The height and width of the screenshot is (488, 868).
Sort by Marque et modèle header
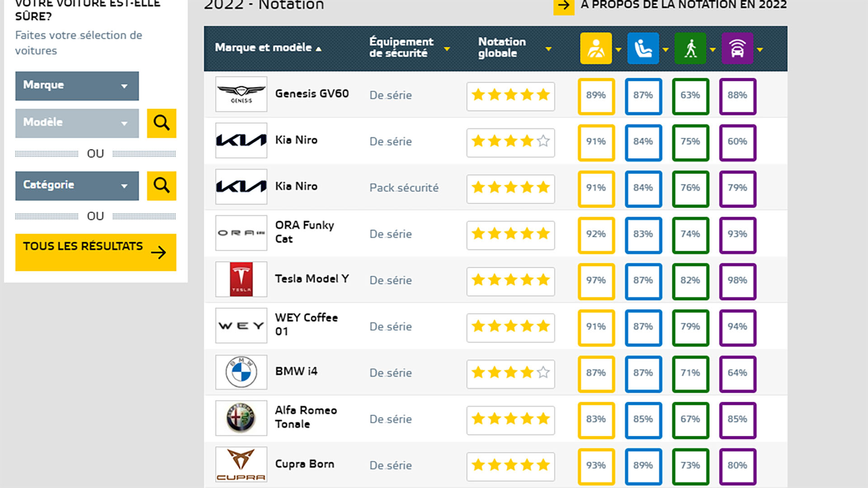268,47
